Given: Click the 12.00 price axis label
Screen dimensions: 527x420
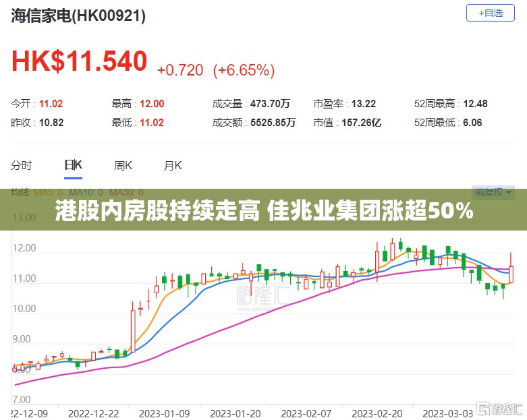Looking at the screenshot, I should coord(24,248).
